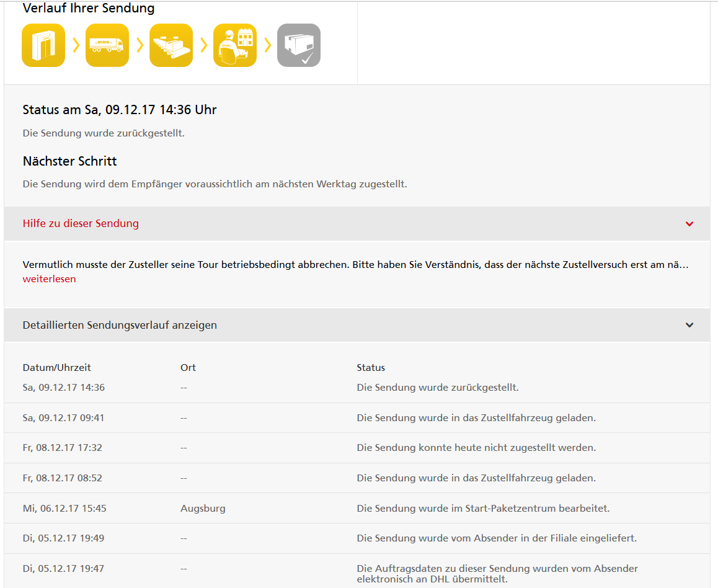Click the 'weiterlesen' link

[x=49, y=279]
